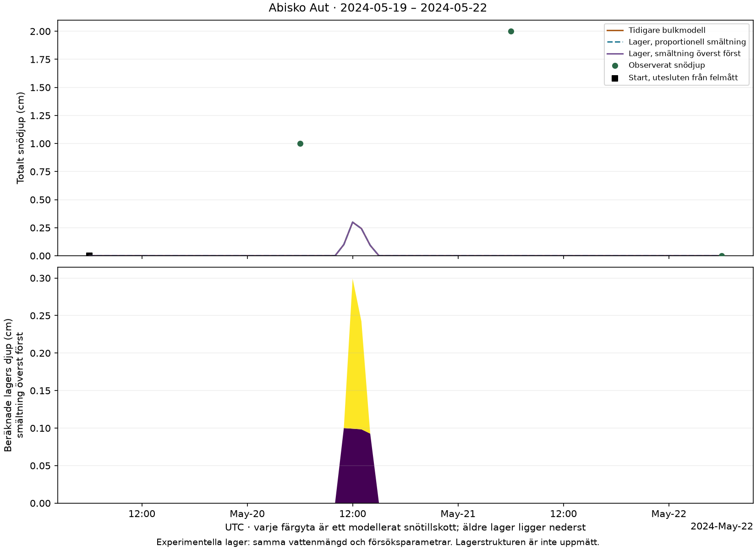
Task: Click the '12:00' tick label between May-20 and May-21
Action: 353,514
